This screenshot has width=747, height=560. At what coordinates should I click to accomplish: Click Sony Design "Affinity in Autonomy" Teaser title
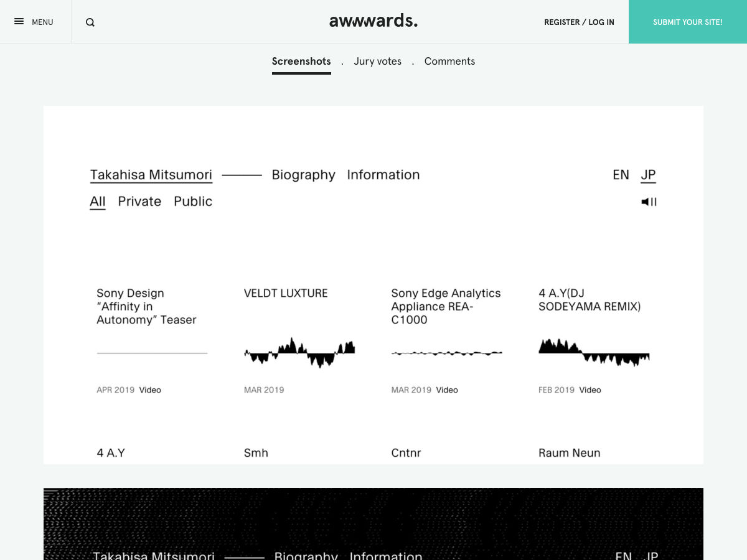(146, 306)
